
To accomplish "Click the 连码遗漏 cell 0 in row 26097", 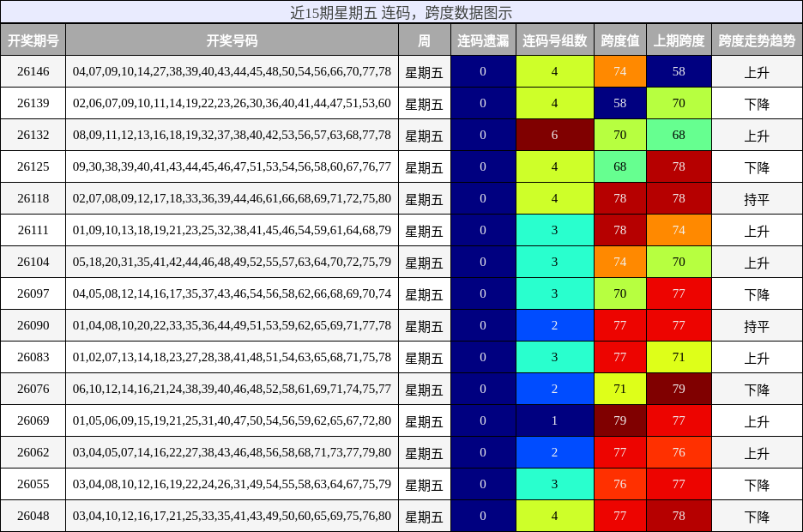I will (483, 293).
